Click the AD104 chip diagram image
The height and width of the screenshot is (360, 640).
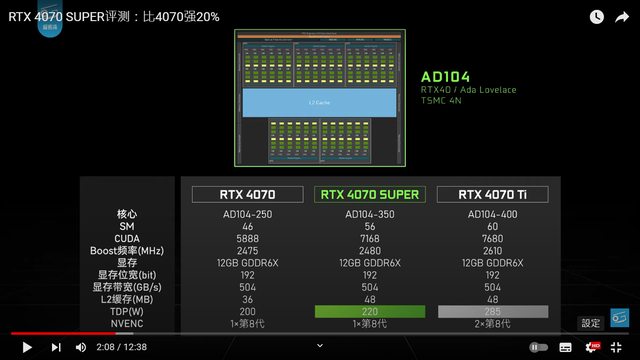320,98
